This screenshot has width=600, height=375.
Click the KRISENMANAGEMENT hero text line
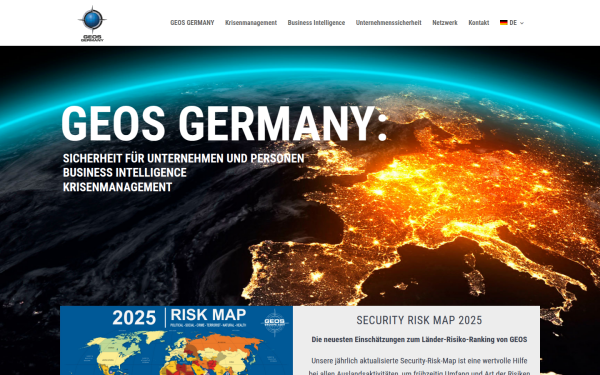click(117, 187)
